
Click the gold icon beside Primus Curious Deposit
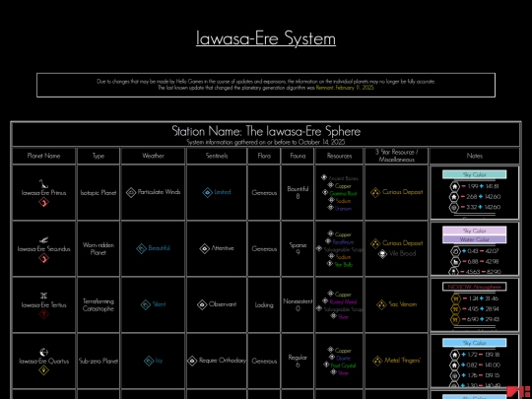(x=375, y=192)
